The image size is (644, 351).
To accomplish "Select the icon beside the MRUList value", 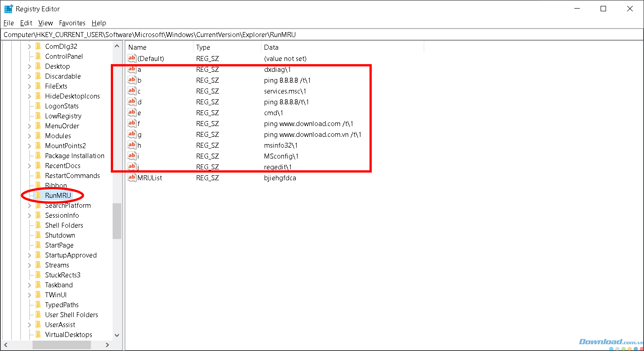I will pyautogui.click(x=132, y=178).
